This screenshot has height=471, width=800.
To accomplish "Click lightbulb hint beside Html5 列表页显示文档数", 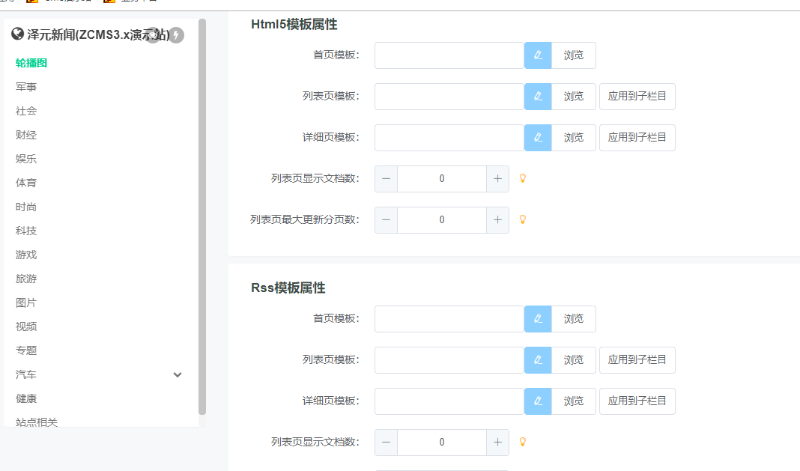I will pos(522,179).
